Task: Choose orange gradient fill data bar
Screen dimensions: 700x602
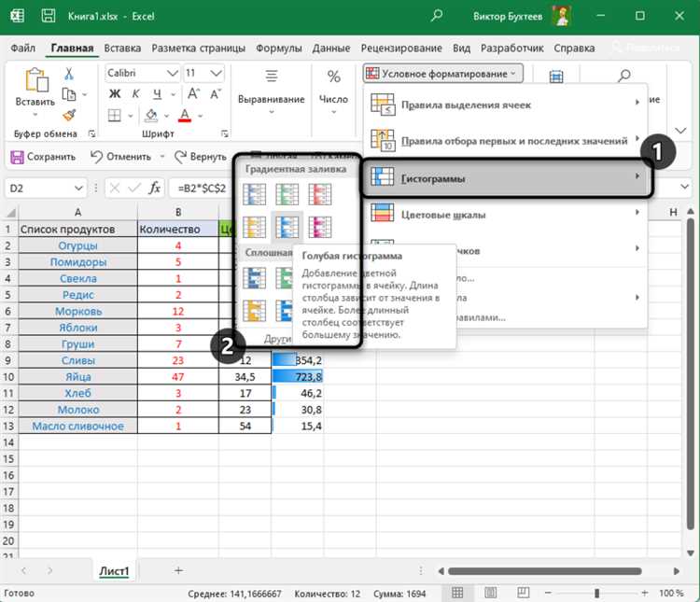Action: [254, 227]
